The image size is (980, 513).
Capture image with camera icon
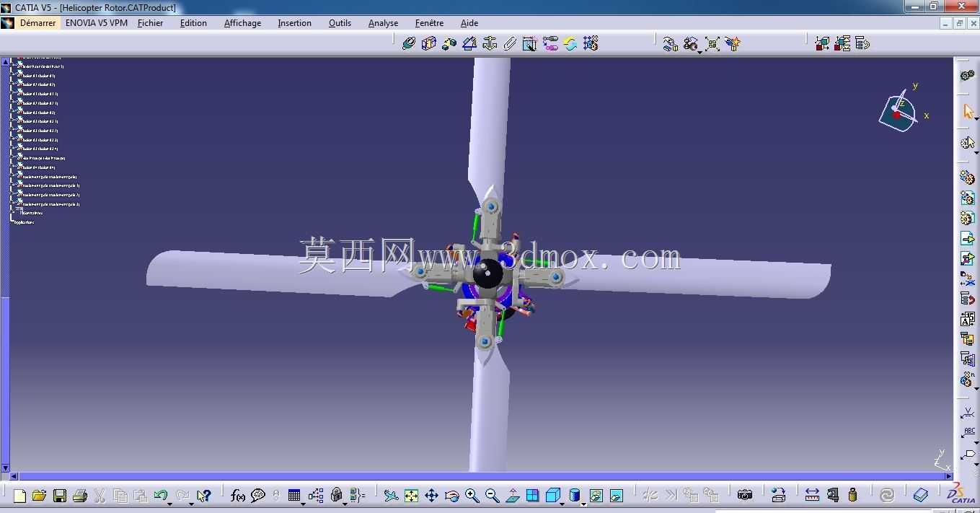click(x=745, y=496)
